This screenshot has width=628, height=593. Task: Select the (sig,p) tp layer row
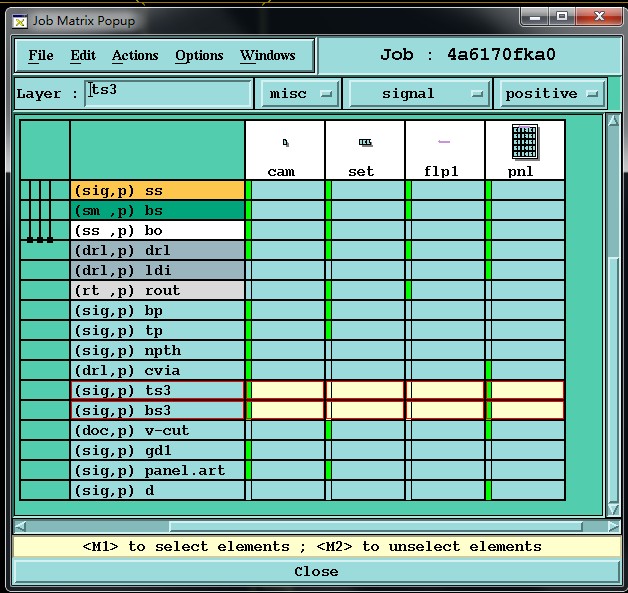click(157, 330)
